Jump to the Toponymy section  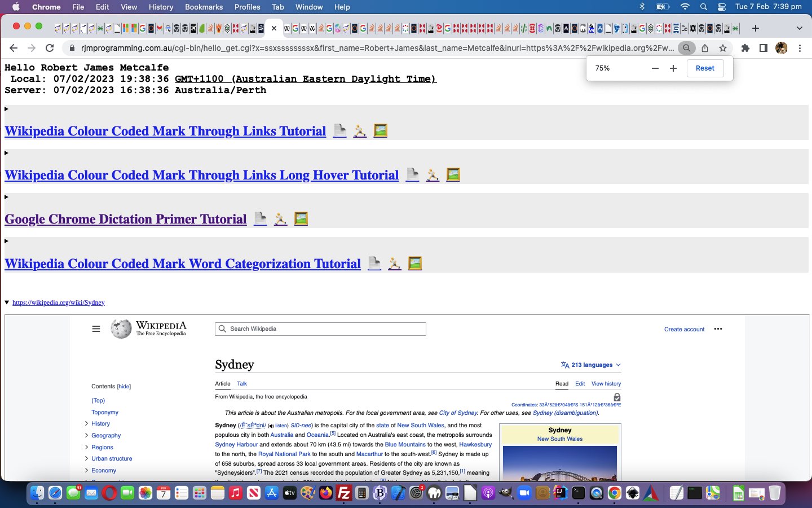click(105, 412)
